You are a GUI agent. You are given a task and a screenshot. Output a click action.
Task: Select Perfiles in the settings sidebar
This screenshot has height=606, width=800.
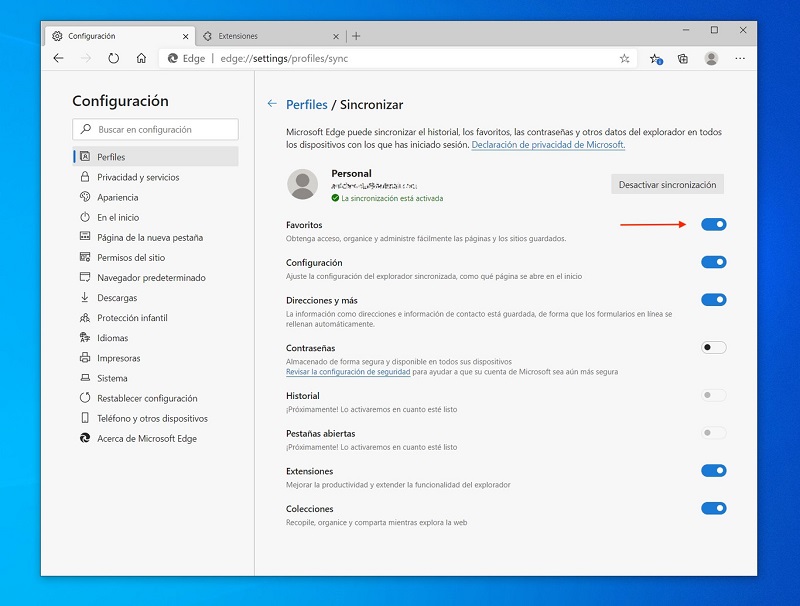(155, 157)
